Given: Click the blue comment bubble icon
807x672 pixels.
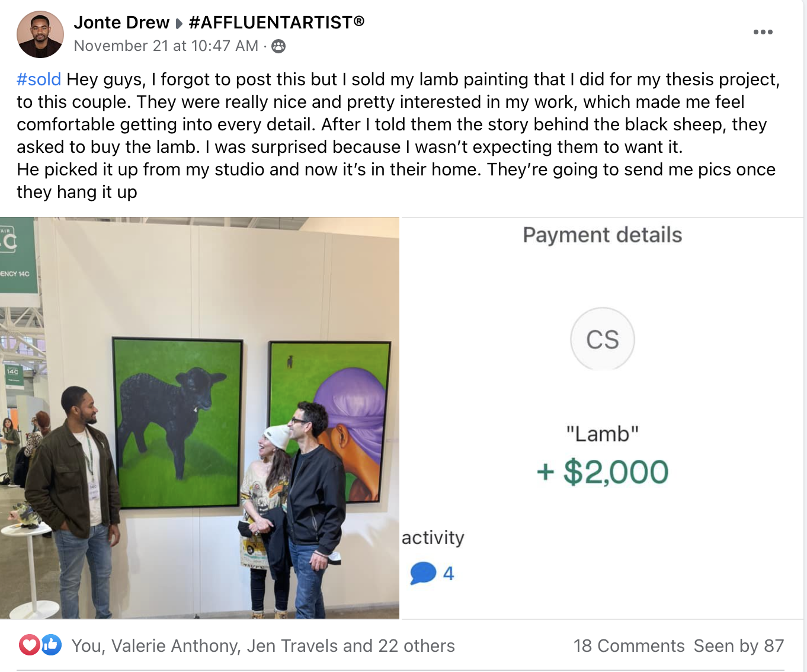Looking at the screenshot, I should pos(423,573).
